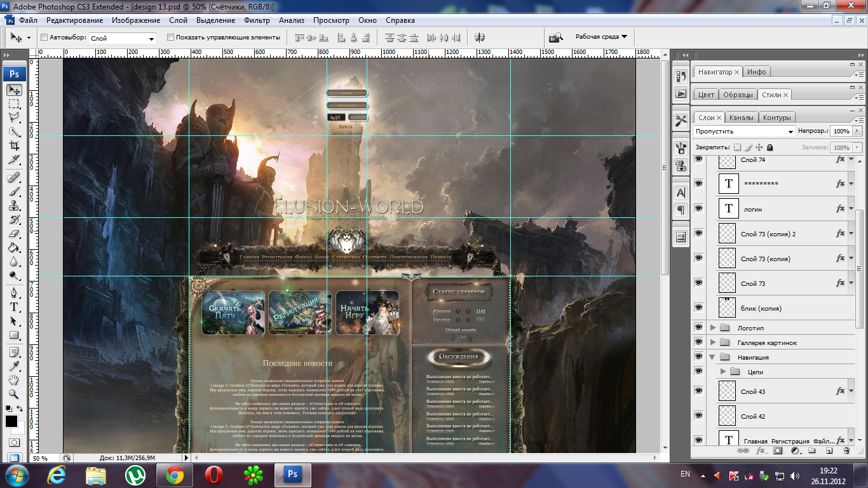868x488 pixels.
Task: Open the Файл menu
Action: [29, 20]
